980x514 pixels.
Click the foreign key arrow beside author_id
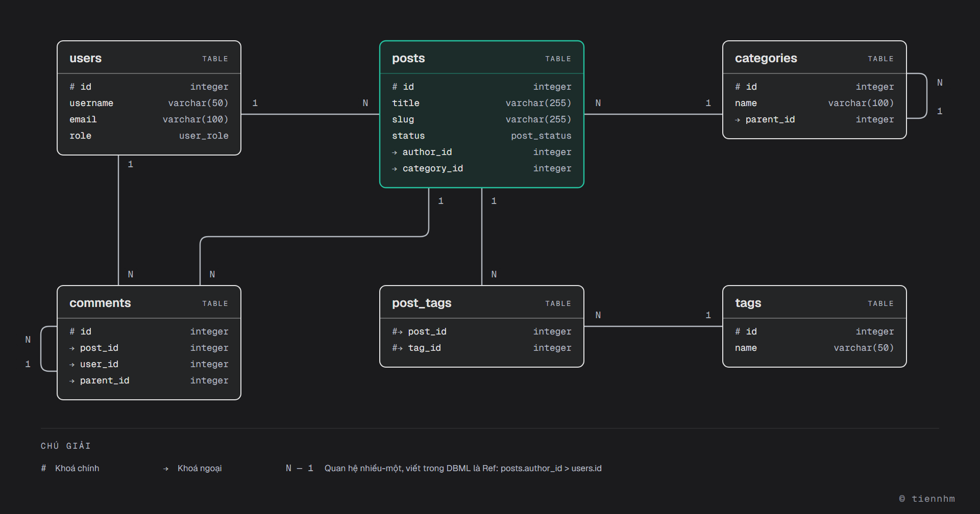395,152
